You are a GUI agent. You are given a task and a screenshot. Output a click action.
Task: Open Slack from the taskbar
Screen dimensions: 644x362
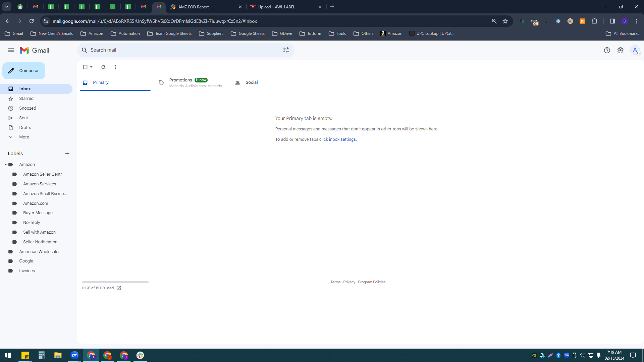click(140, 355)
